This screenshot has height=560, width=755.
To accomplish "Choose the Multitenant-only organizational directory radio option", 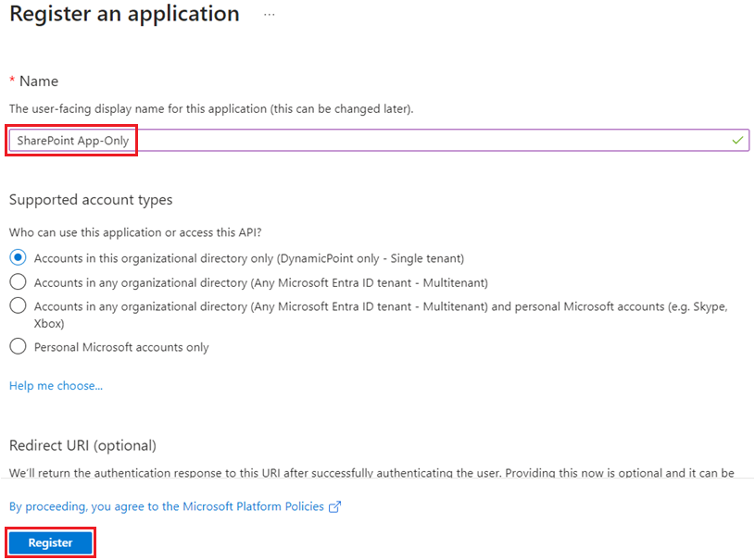I will click(x=18, y=282).
